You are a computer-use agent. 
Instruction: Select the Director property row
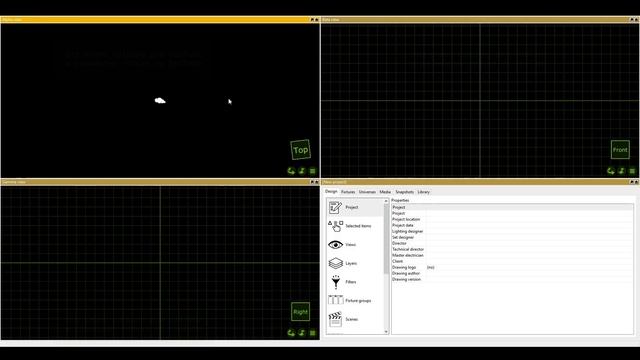click(512, 243)
